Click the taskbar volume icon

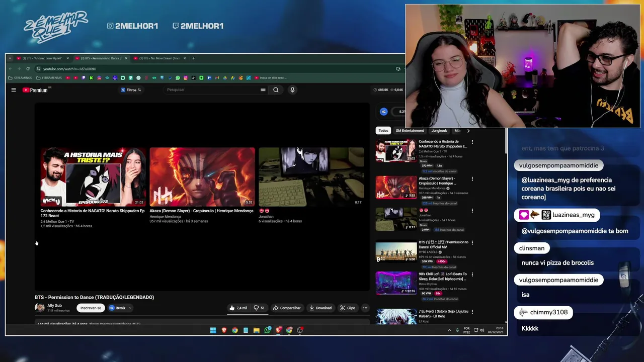[481, 330]
